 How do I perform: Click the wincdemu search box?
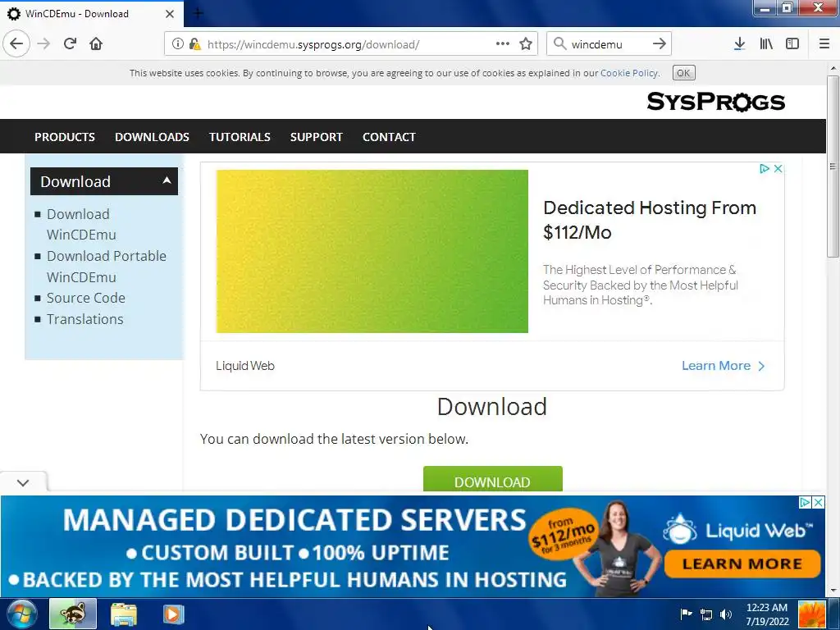click(608, 44)
